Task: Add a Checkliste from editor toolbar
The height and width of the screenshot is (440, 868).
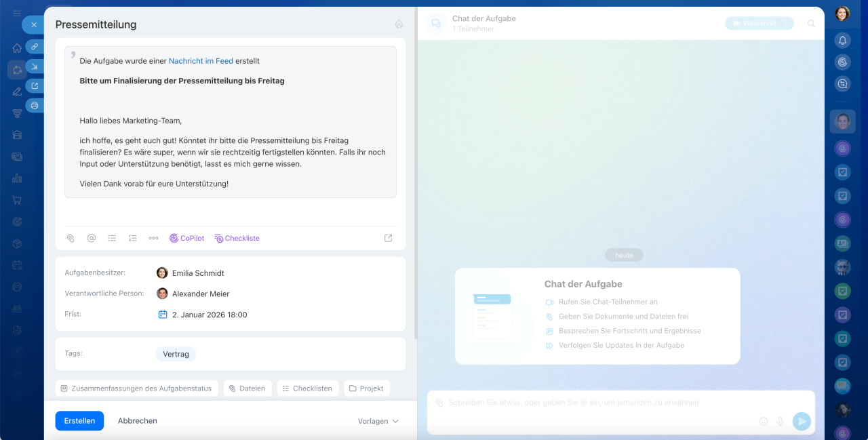Action: tap(237, 238)
